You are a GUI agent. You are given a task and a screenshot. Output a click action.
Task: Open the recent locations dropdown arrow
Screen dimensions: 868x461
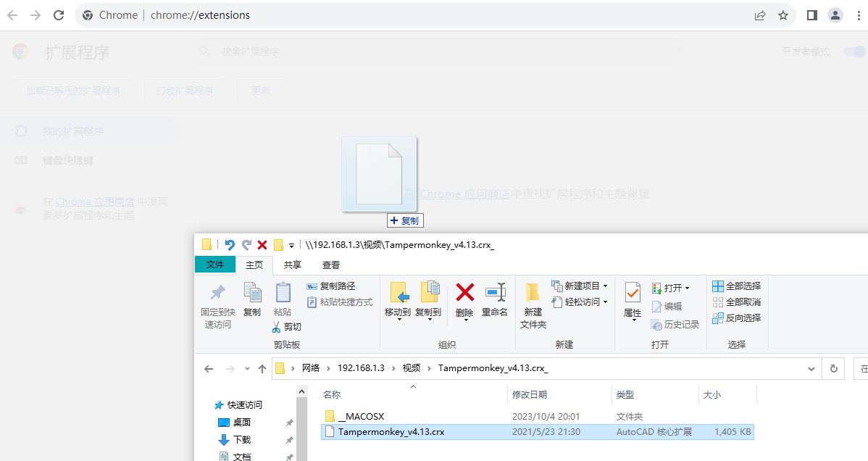coord(247,368)
